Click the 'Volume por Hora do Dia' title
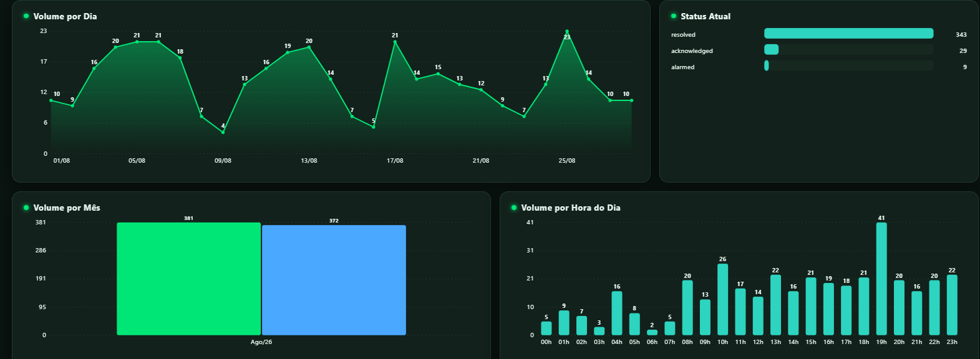The height and width of the screenshot is (359, 980). click(571, 208)
